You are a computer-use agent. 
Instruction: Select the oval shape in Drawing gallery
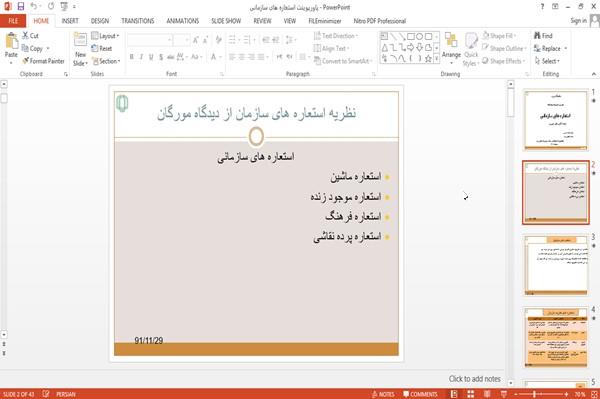(419, 37)
